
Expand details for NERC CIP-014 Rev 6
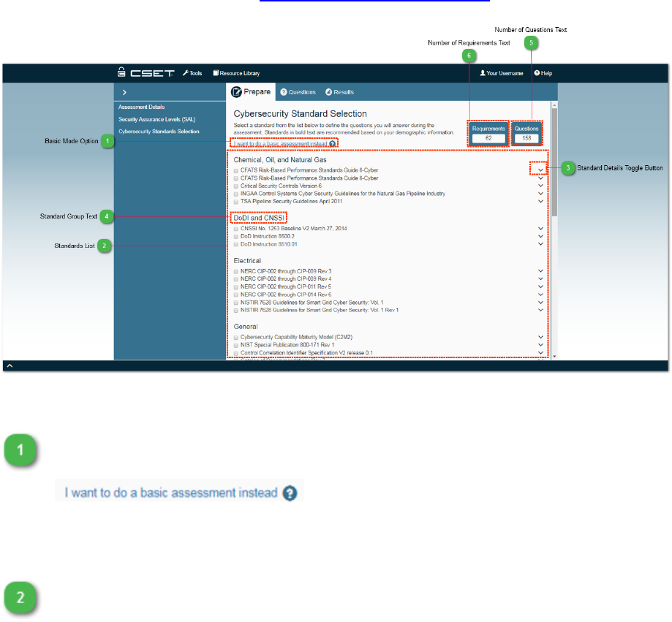(541, 295)
